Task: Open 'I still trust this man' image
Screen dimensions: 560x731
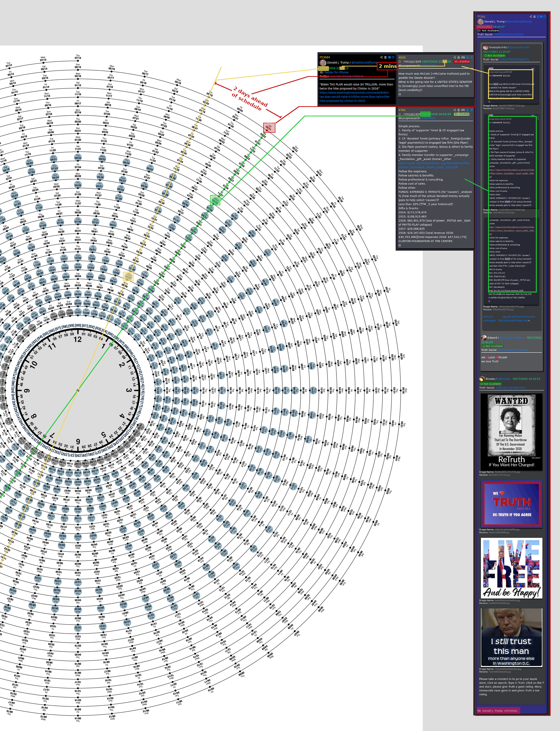Action: (x=511, y=637)
